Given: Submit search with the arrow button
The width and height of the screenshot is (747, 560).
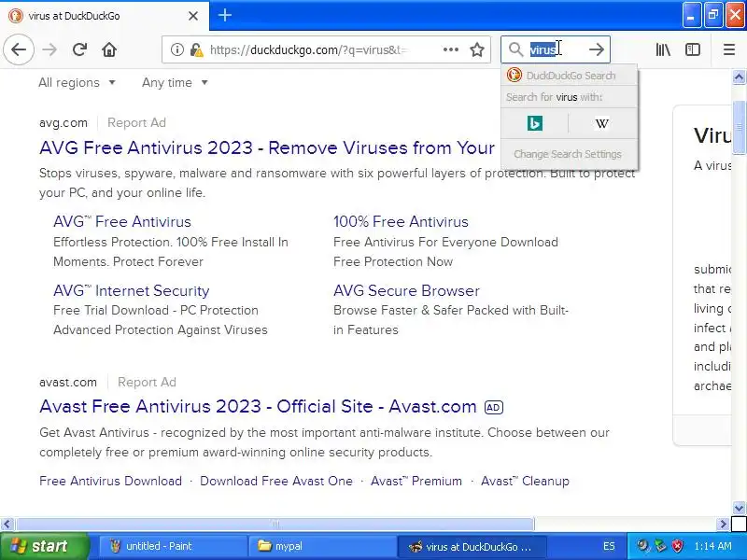Looking at the screenshot, I should pos(596,49).
